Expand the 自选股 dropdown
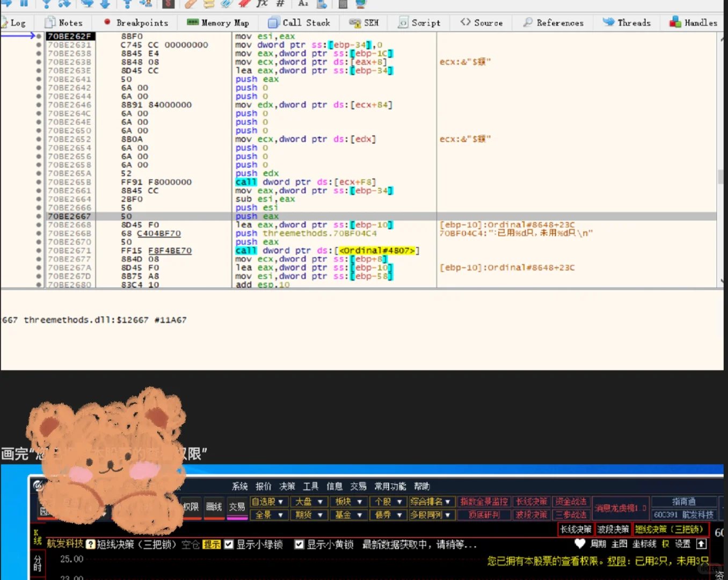The width and height of the screenshot is (728, 580). click(268, 502)
